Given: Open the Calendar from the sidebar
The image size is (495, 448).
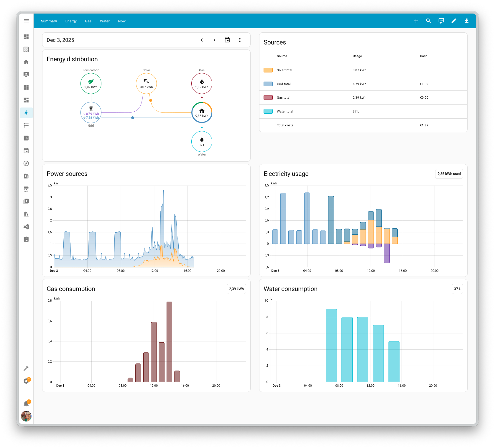Looking at the screenshot, I should click(x=26, y=151).
